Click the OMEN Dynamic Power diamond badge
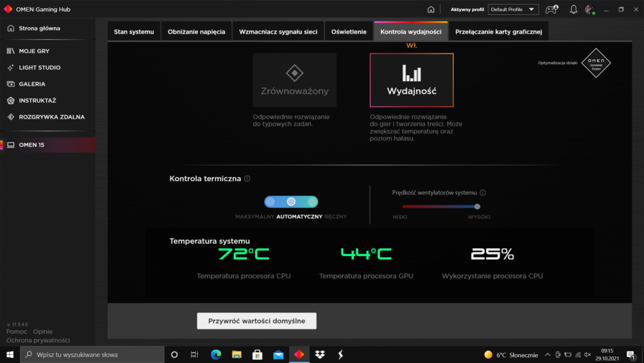The width and height of the screenshot is (644, 363). [x=596, y=63]
